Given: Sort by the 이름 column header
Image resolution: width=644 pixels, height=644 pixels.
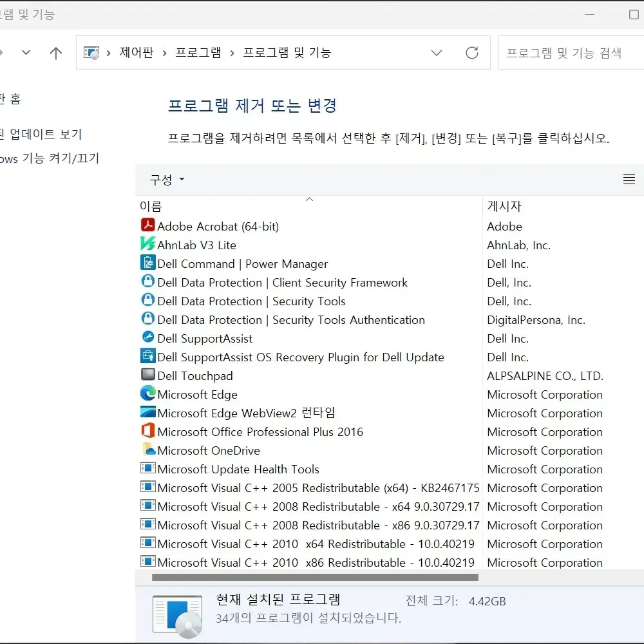Looking at the screenshot, I should click(x=309, y=206).
